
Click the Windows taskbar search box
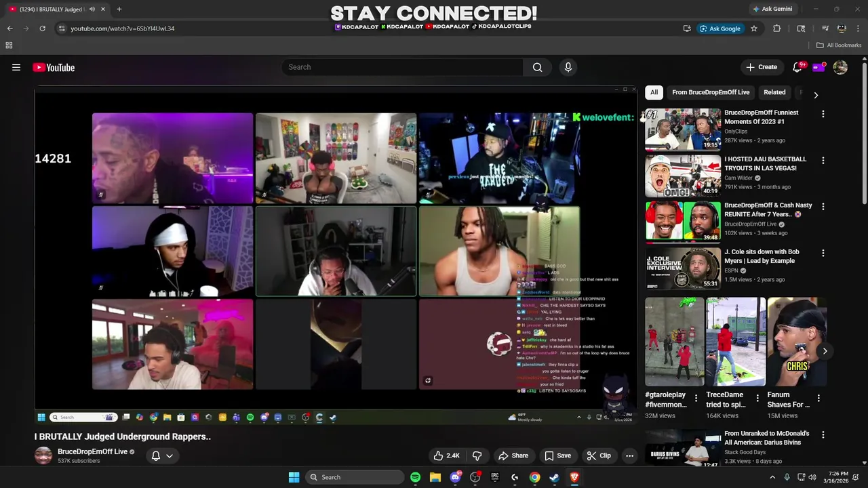[355, 477]
